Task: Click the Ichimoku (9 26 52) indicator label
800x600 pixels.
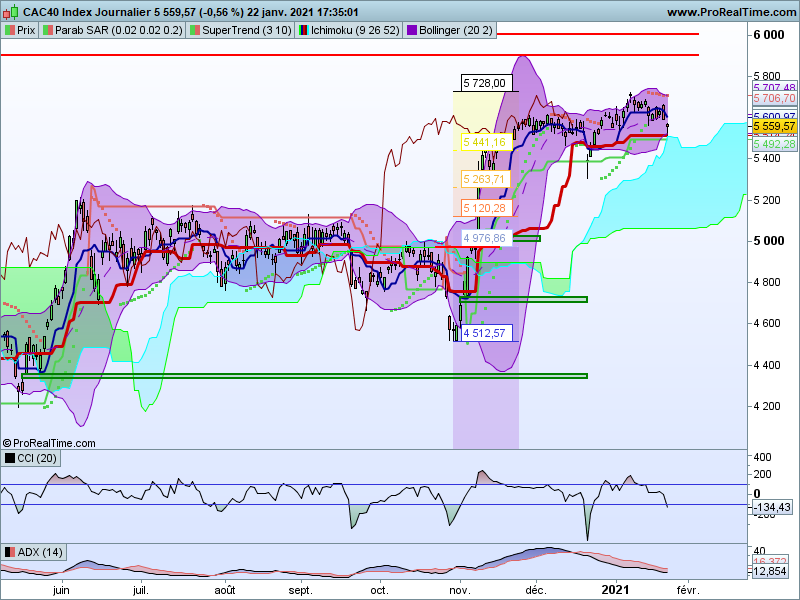Action: [x=349, y=30]
